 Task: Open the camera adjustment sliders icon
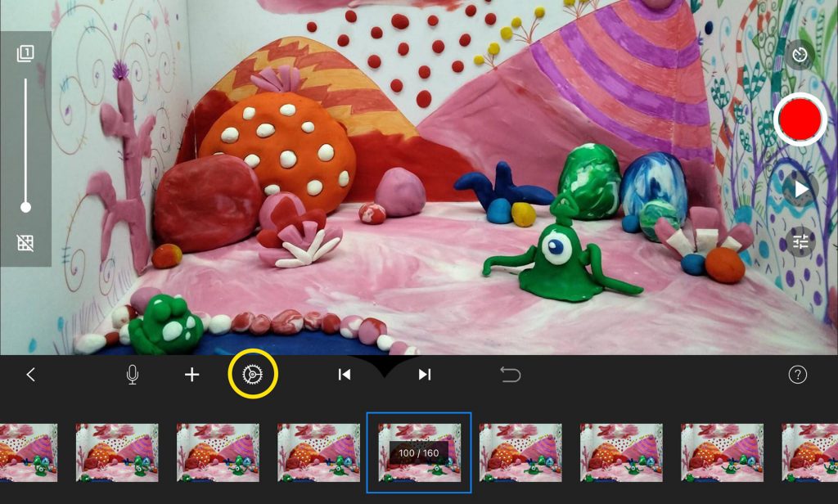[x=800, y=242]
